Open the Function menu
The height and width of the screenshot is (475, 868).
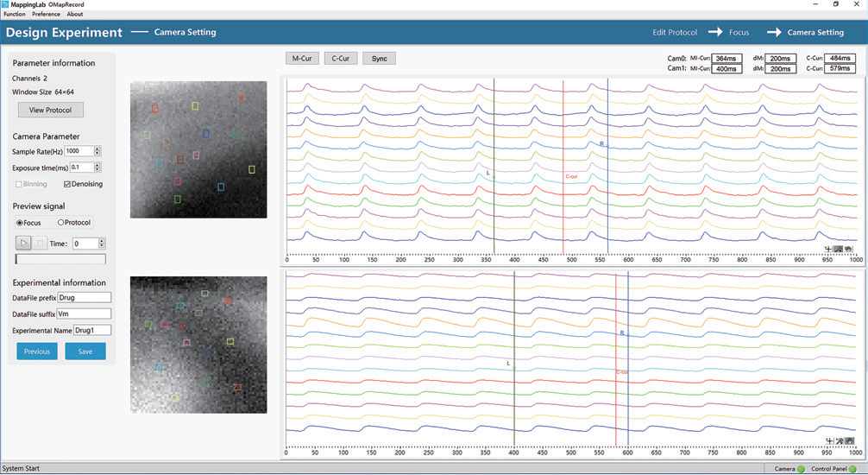coord(15,15)
